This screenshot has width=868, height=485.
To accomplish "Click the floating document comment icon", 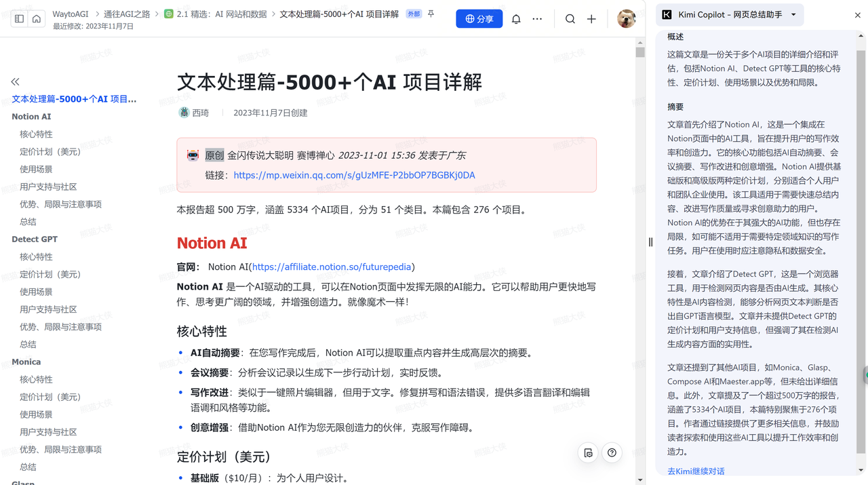I will click(588, 452).
